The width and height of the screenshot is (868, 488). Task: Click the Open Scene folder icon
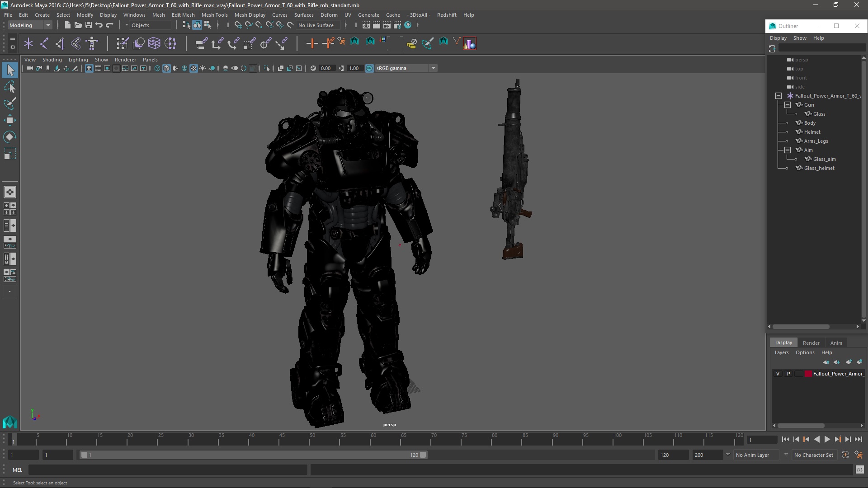[78, 25]
